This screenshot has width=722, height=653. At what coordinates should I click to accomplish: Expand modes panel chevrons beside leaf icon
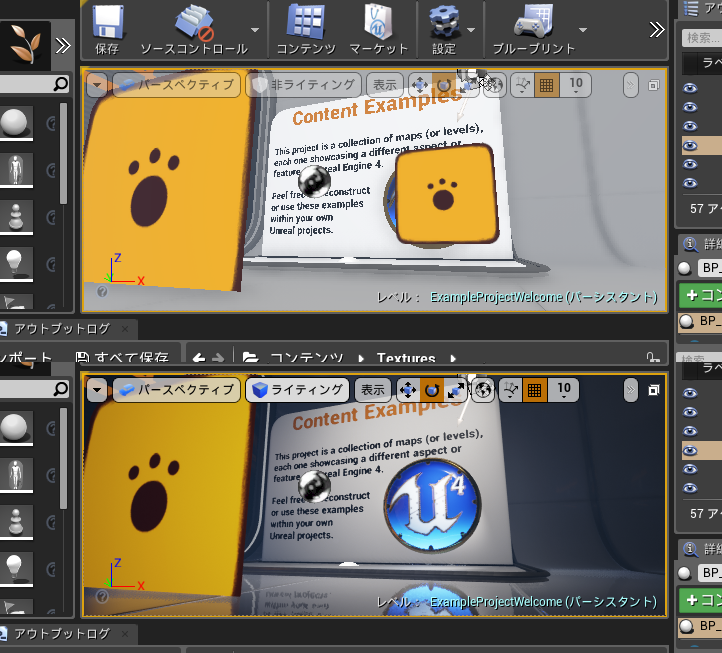tap(63, 45)
